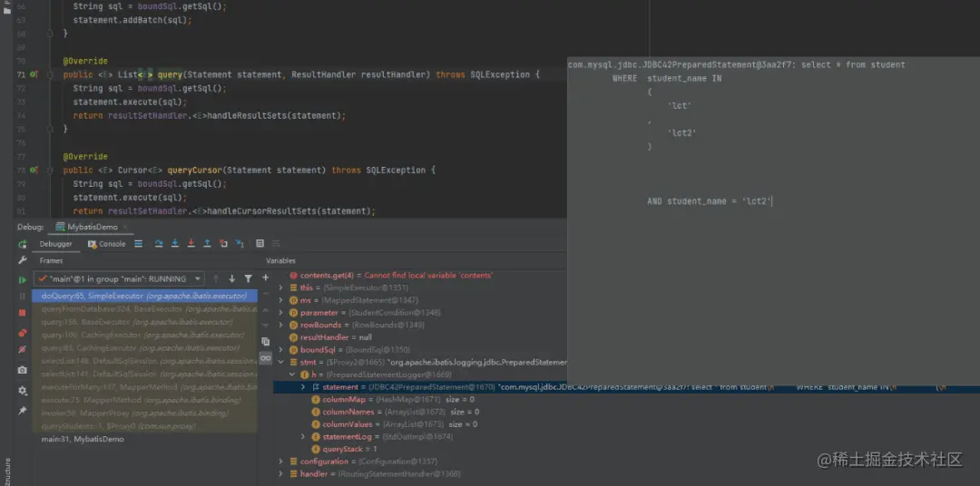Image resolution: width=980 pixels, height=486 pixels.
Task: Open the Structure side tool window
Action: point(7,471)
